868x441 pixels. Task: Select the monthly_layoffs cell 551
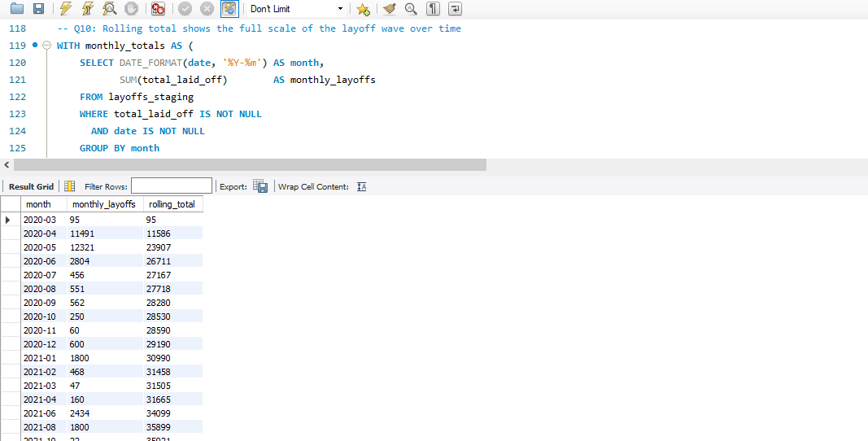(105, 289)
